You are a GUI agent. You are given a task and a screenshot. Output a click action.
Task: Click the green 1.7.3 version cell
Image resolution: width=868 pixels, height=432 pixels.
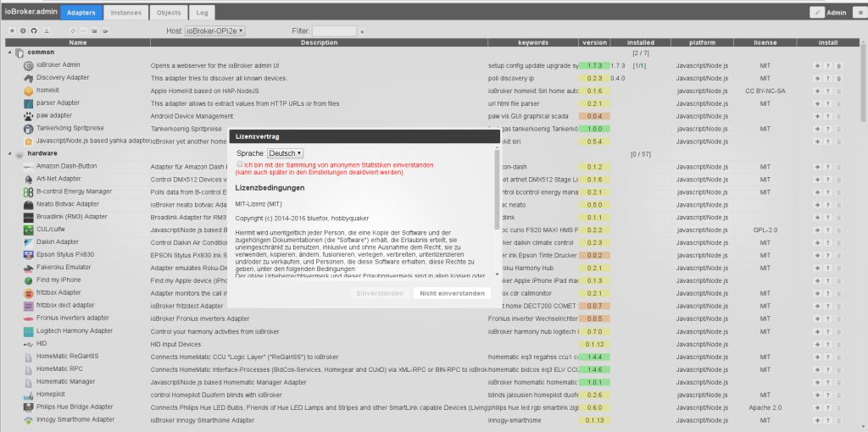pyautogui.click(x=594, y=65)
